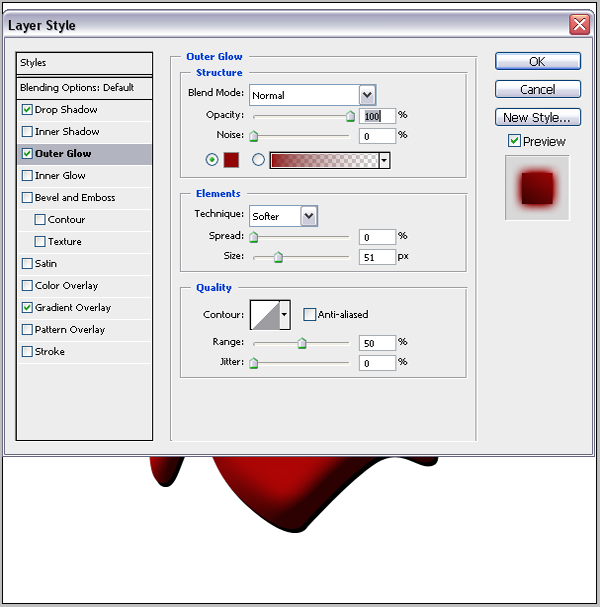Enable the Color Overlay checkbox
This screenshot has width=600, height=607.
[27, 286]
